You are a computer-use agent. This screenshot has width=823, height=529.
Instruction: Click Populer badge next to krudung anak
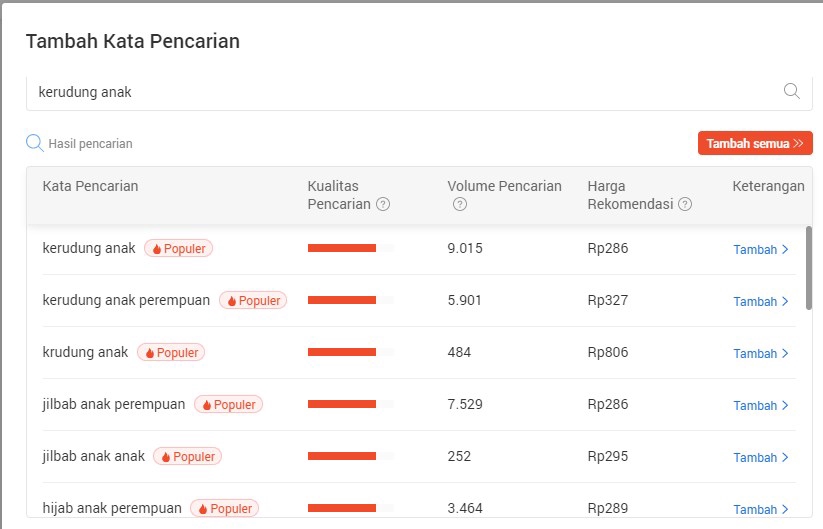click(171, 352)
